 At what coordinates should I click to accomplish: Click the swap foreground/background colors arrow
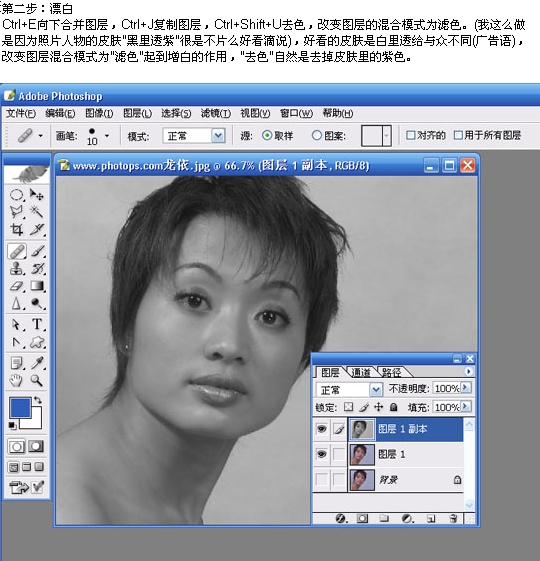point(38,400)
